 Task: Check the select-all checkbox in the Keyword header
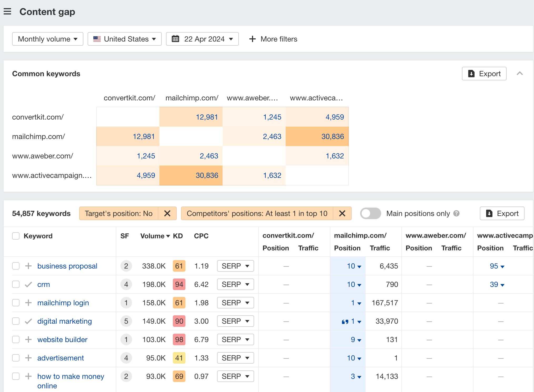pyautogui.click(x=16, y=236)
